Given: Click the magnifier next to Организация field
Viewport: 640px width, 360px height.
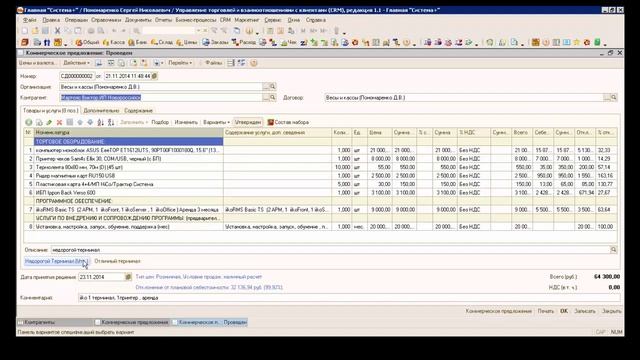Looking at the screenshot, I should tap(273, 87).
